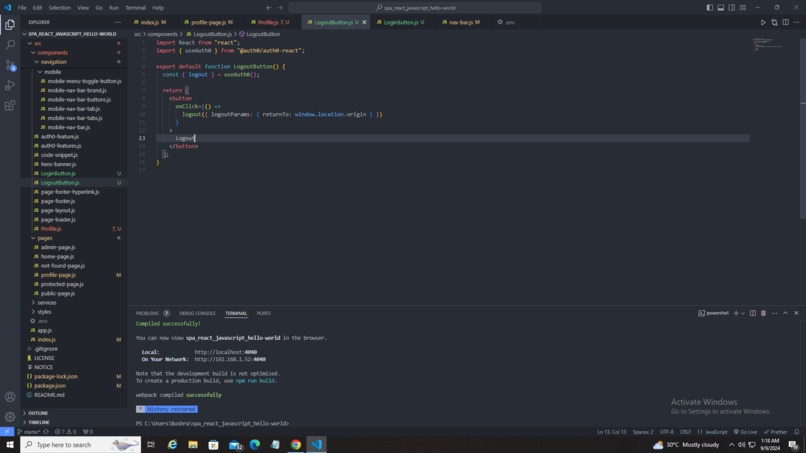Expand the services folder
This screenshot has height=453, width=806.
click(33, 302)
